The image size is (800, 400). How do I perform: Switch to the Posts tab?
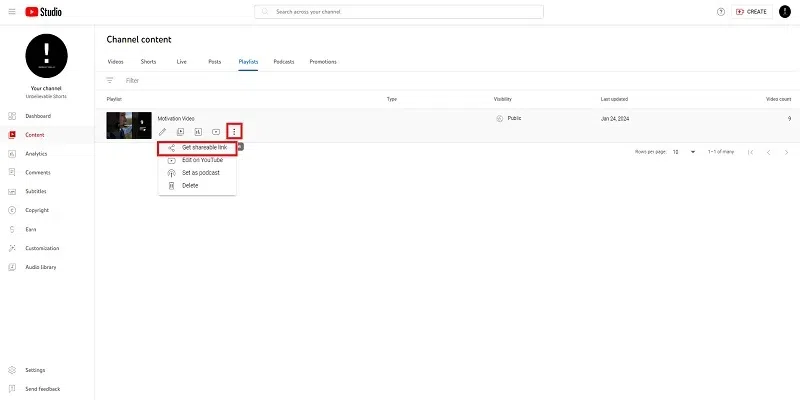point(215,62)
